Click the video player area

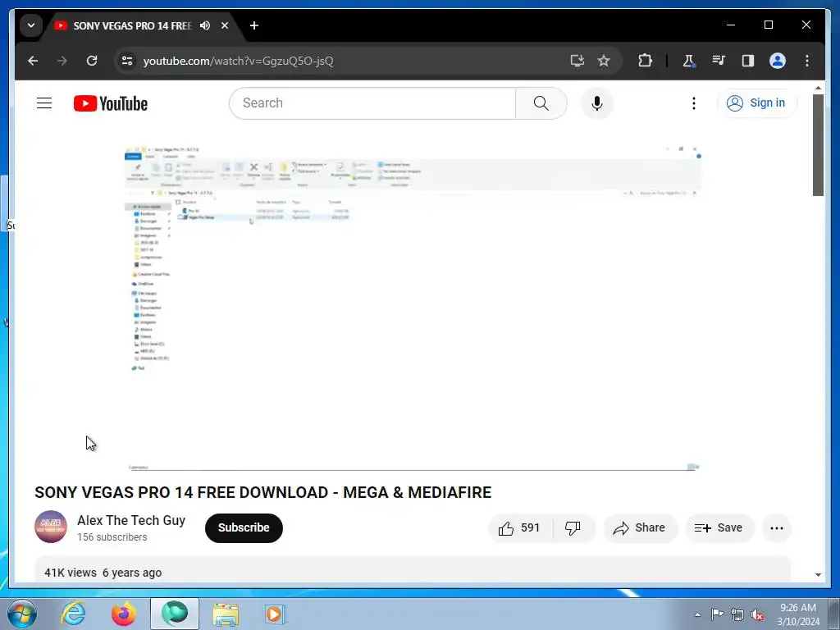coord(413,307)
